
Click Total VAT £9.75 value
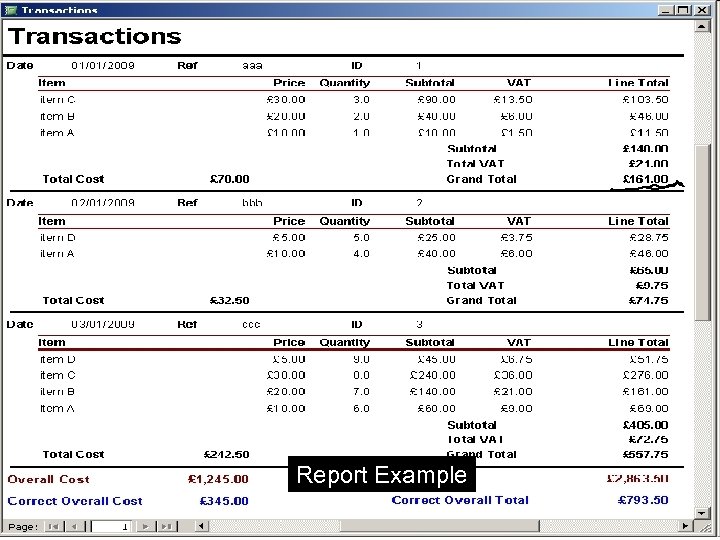pos(652,286)
